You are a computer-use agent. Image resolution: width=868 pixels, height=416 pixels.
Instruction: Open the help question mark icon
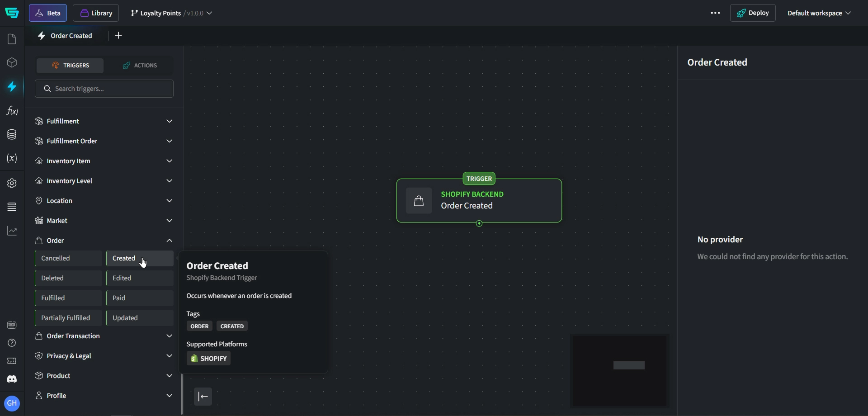(12, 343)
